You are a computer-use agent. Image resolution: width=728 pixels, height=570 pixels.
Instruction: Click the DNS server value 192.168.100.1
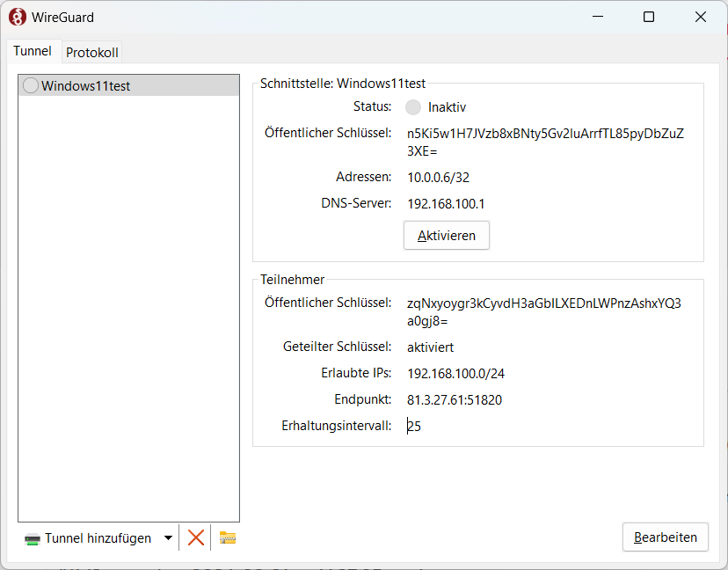click(x=446, y=204)
